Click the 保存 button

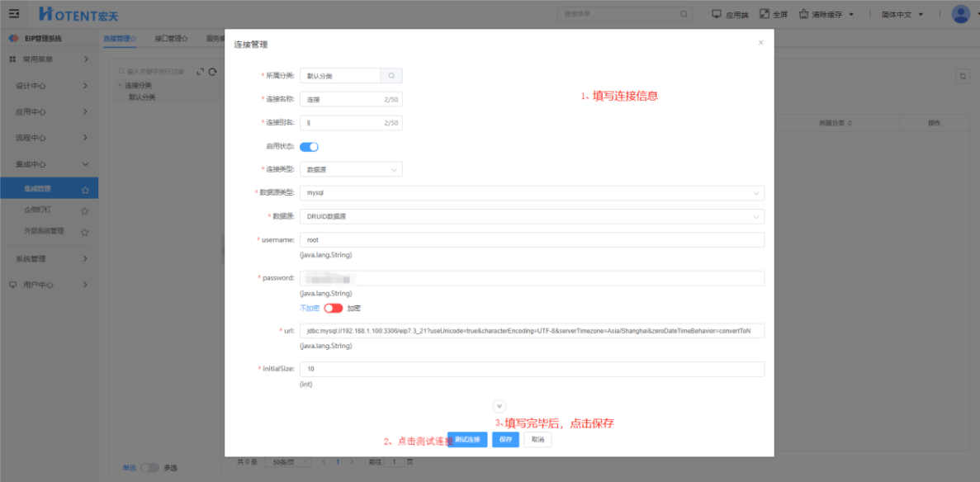click(505, 440)
